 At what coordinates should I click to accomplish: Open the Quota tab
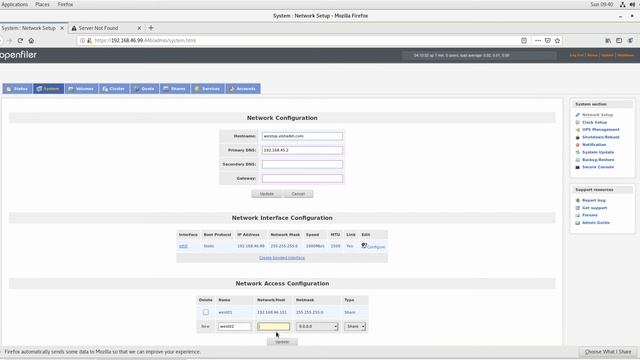tap(144, 89)
